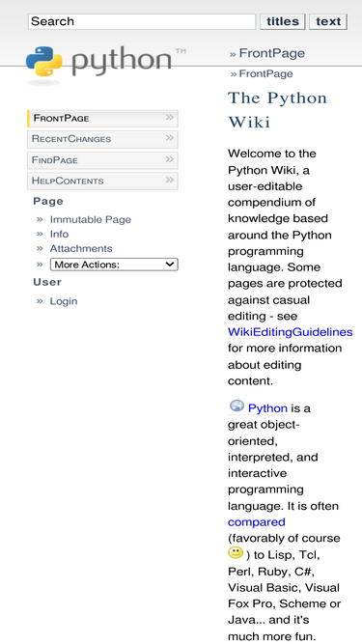Run a full text search button
Screen dimensions: 362x644
328,21
